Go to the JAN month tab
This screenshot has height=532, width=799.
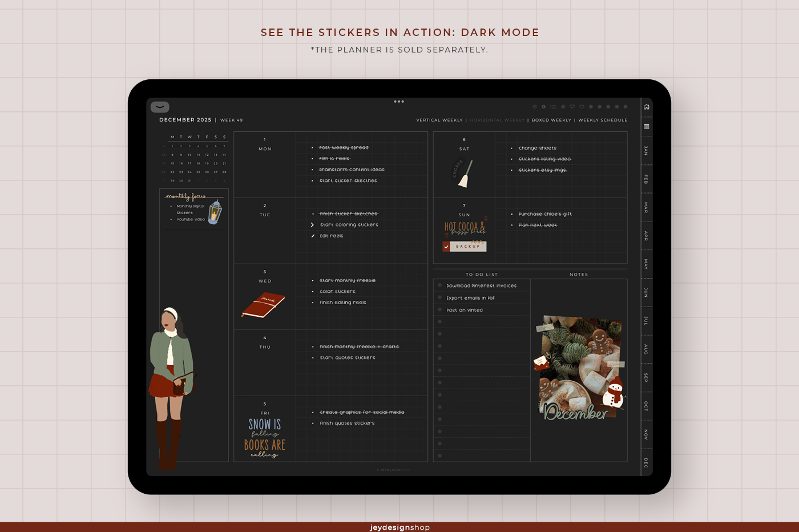(646, 151)
